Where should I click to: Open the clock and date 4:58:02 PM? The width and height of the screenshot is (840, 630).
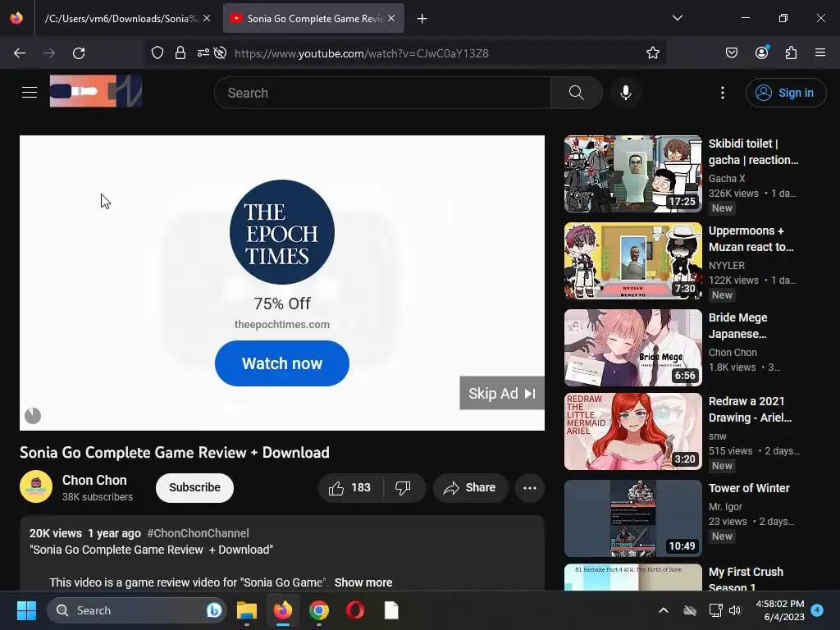780,610
